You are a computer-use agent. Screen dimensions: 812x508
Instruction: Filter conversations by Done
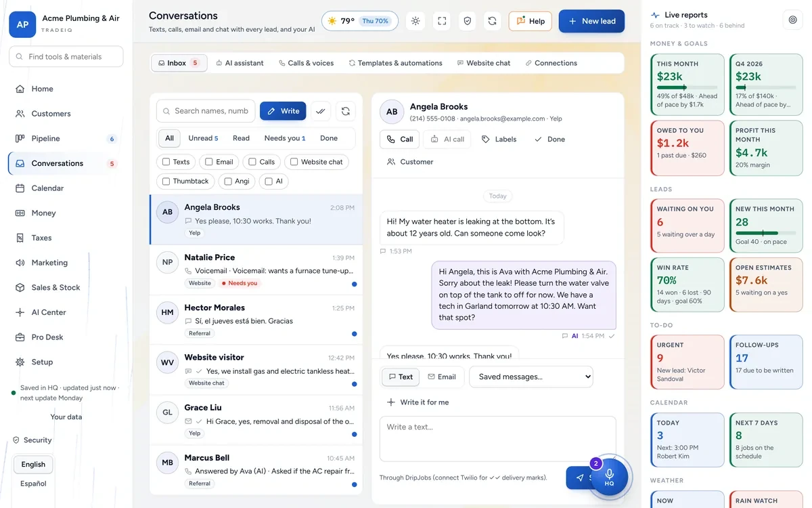click(x=329, y=138)
